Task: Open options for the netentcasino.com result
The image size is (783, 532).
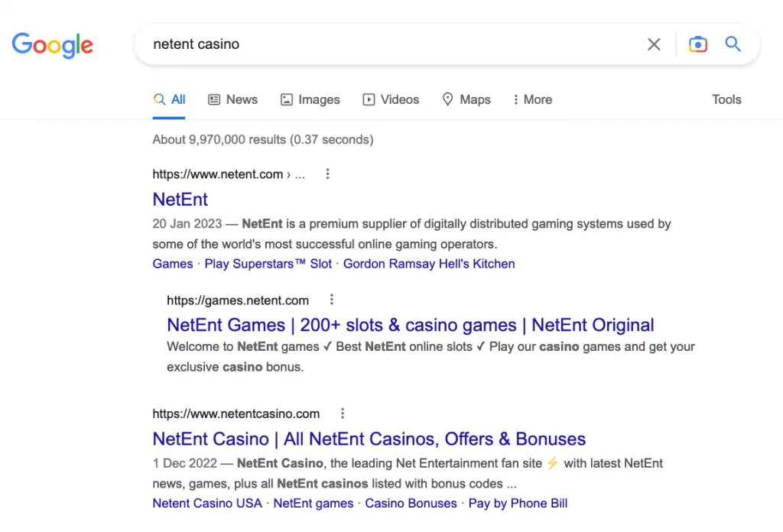Action: coord(343,414)
